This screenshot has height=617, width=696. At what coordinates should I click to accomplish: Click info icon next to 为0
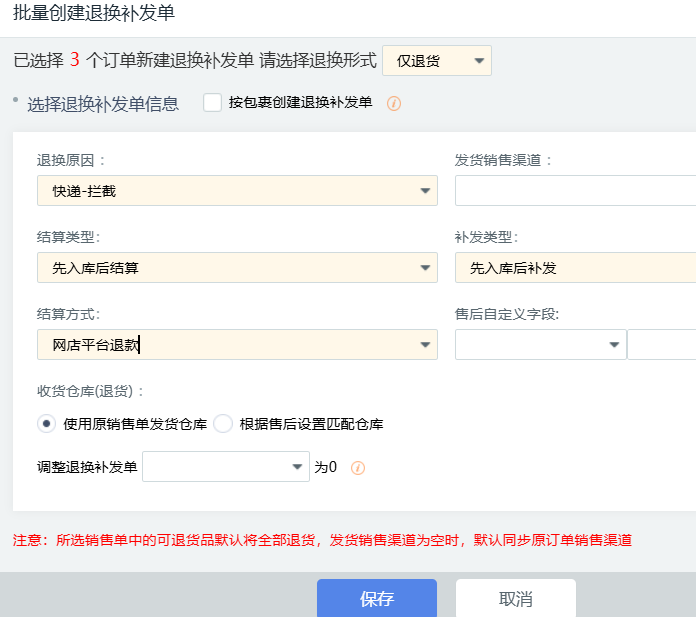click(358, 467)
